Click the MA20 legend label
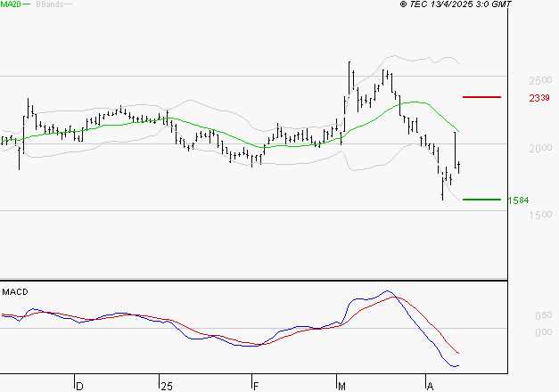The height and width of the screenshot is (392, 559). click(11, 4)
